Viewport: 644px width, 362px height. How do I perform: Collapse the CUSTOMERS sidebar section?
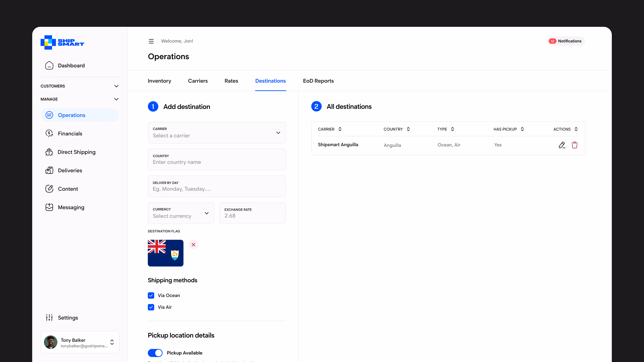(x=116, y=86)
